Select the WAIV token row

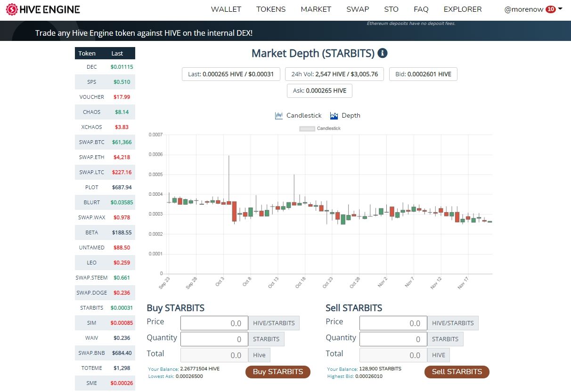(105, 338)
